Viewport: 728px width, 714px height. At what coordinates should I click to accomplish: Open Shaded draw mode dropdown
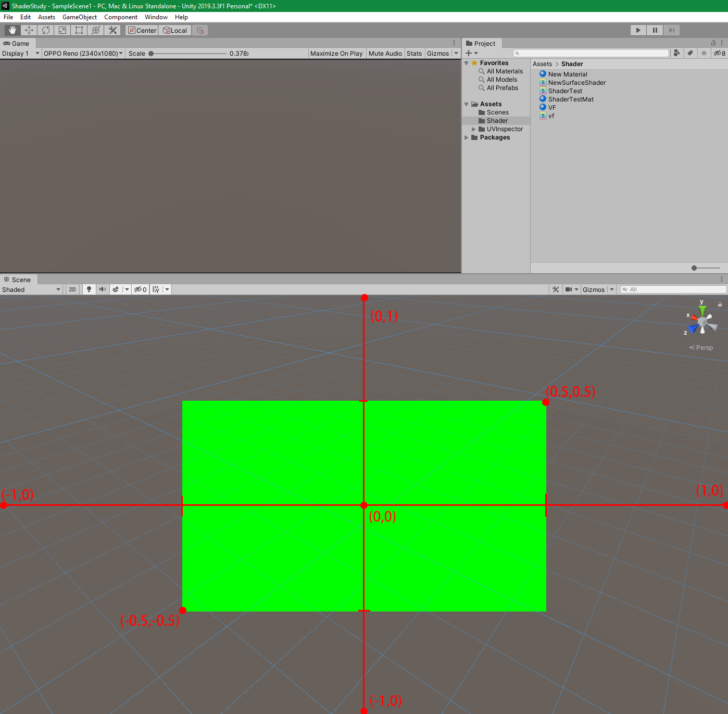(31, 289)
